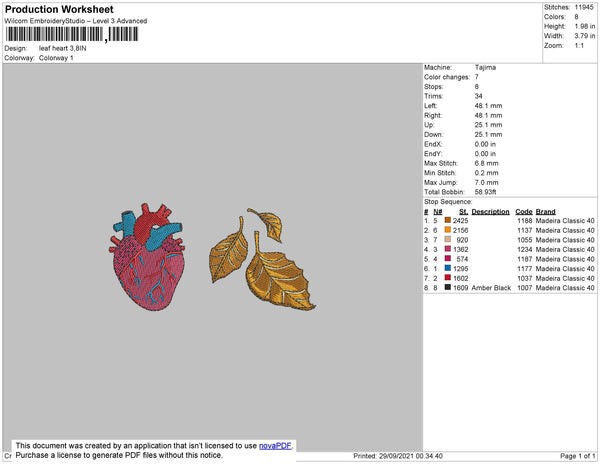The width and height of the screenshot is (600, 464).
Task: Click the 'Amber Black' description
Action: tap(491, 288)
